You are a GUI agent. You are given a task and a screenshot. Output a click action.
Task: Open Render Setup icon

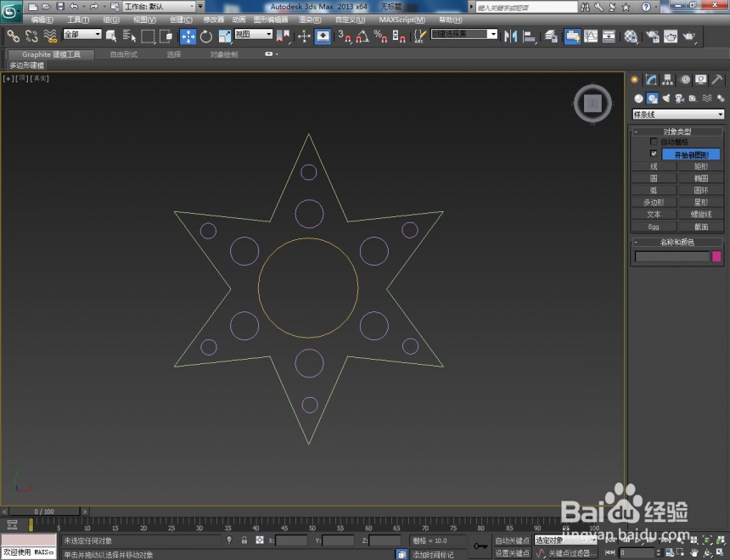(x=652, y=36)
